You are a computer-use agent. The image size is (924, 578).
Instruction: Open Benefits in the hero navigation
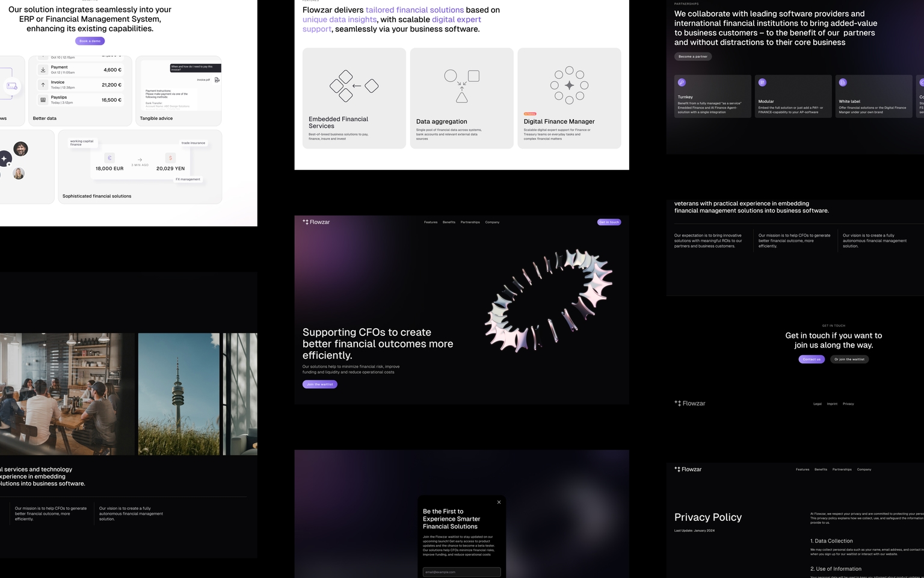click(449, 222)
